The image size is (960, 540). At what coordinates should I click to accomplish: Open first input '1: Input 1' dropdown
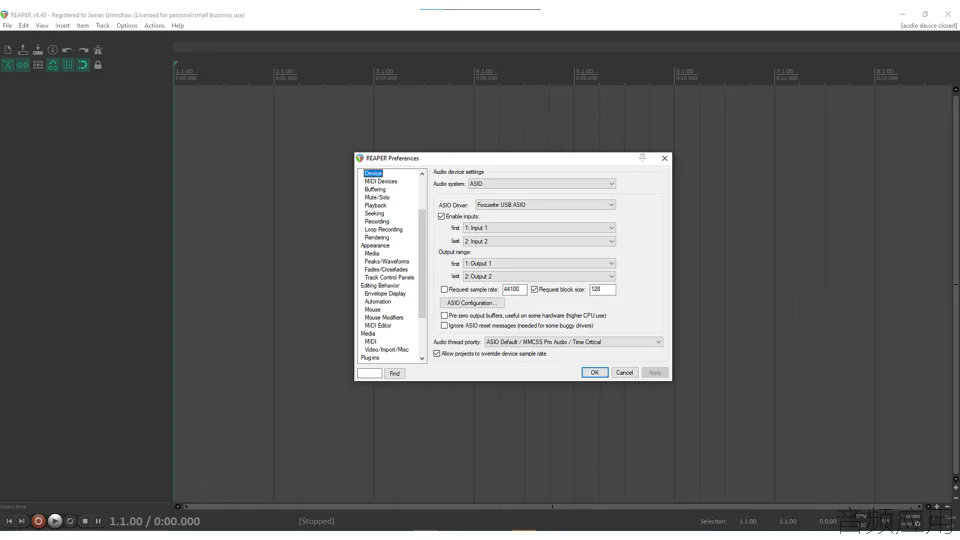[539, 228]
